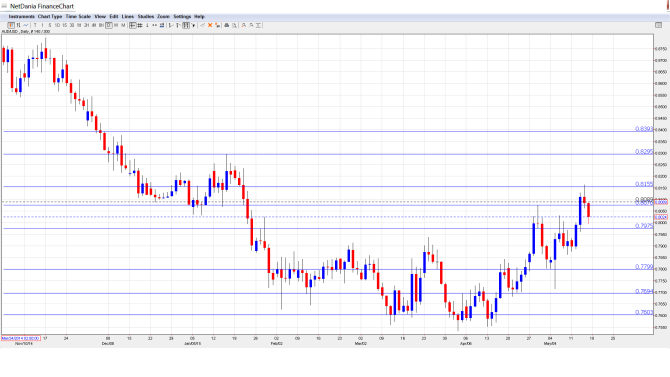Open the Instruments menu
670x377 pixels.
[22, 17]
